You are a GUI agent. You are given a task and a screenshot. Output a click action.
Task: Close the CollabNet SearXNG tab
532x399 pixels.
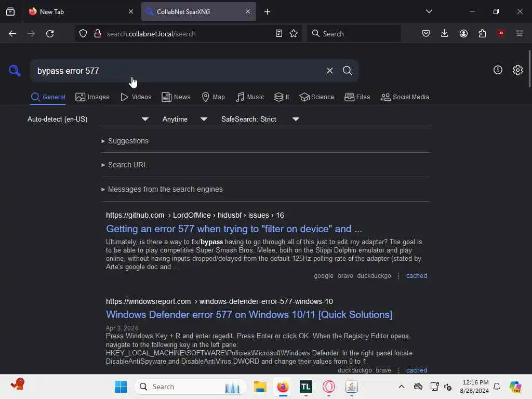pos(248,11)
